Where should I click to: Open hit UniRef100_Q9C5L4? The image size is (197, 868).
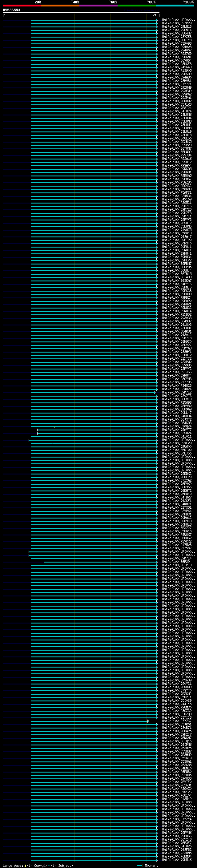pos(177,30)
